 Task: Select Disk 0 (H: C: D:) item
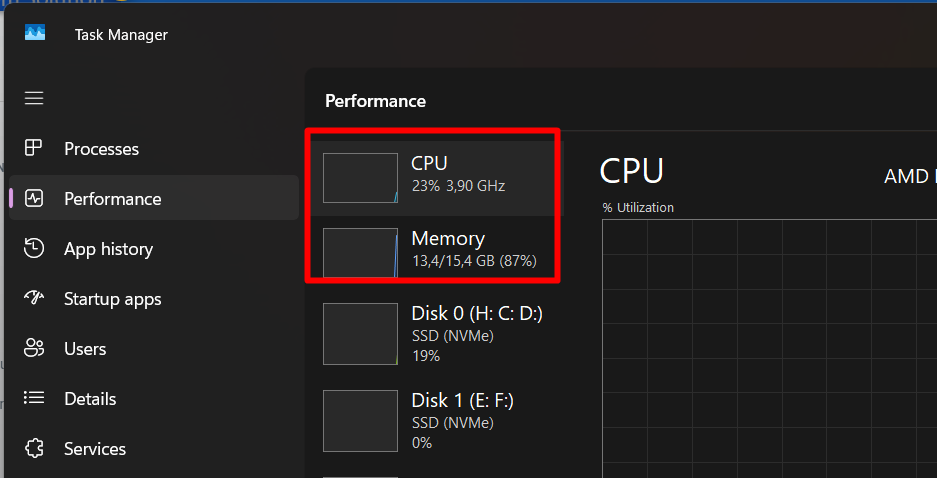tap(436, 334)
